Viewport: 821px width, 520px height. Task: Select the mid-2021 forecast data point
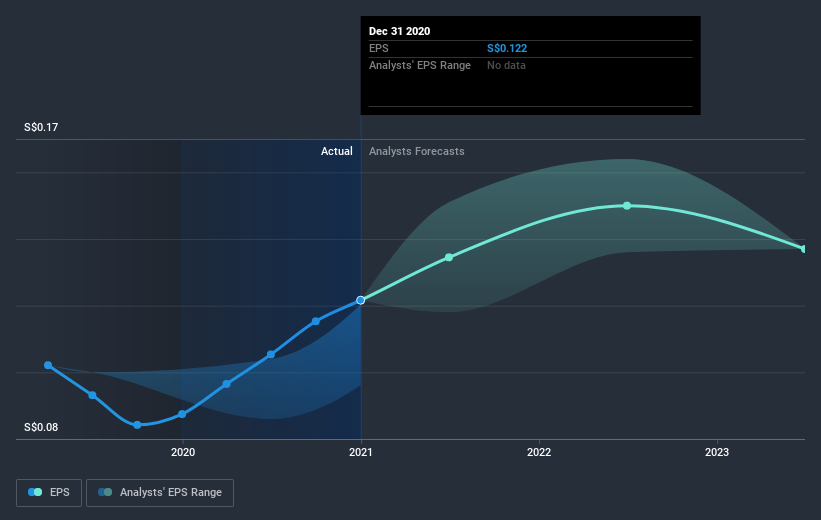(449, 257)
